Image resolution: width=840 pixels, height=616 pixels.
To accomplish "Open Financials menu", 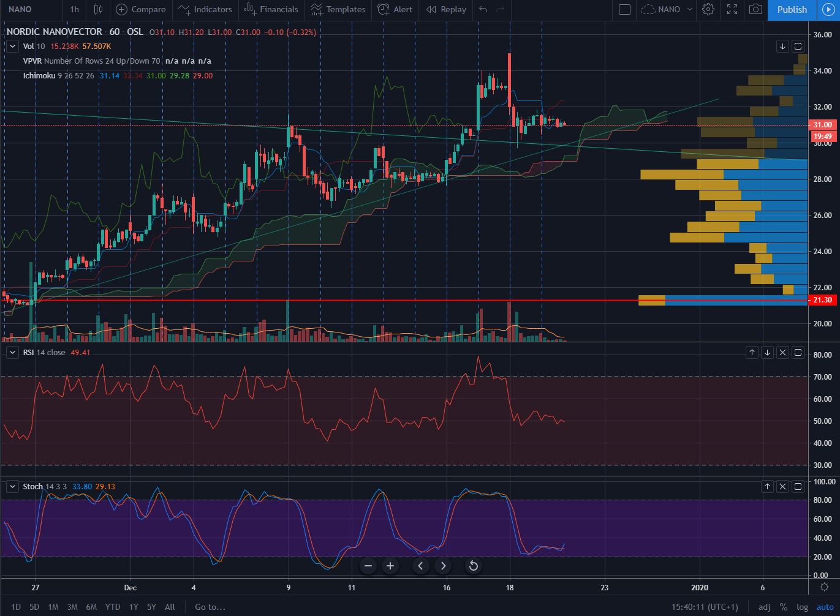I will [x=271, y=9].
